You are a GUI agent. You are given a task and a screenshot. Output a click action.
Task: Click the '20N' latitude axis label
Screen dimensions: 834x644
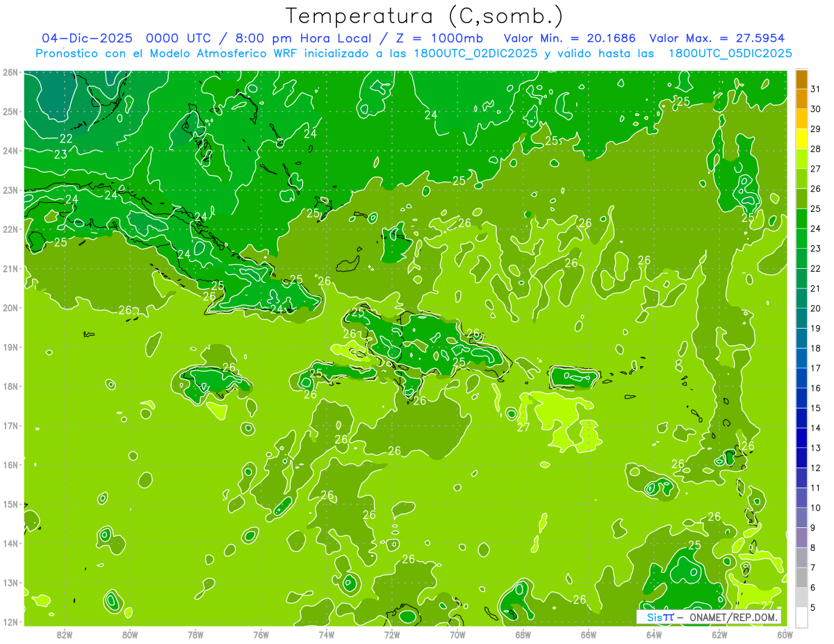pos(10,308)
